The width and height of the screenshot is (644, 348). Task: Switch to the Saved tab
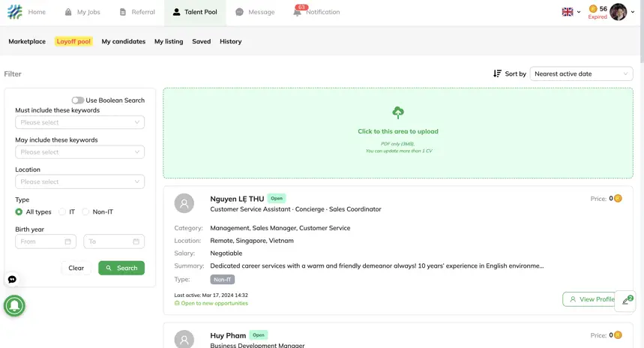(201, 41)
